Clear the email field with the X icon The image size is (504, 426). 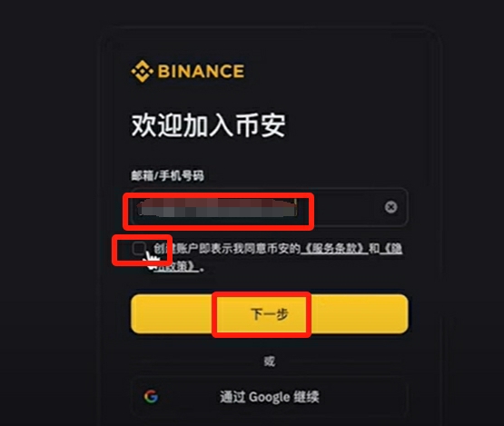click(x=390, y=207)
